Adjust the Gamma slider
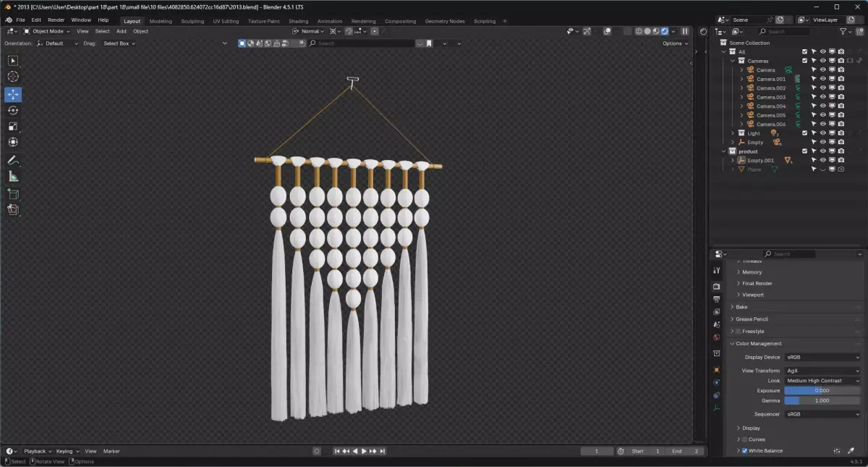The width and height of the screenshot is (868, 467). [823, 400]
